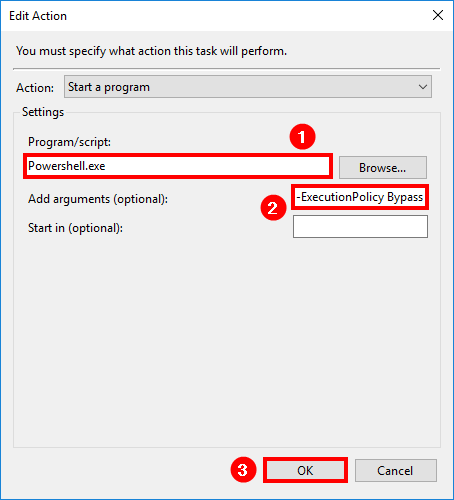The width and height of the screenshot is (454, 500).
Task: Click the Edit Action title bar text
Action: (38, 16)
